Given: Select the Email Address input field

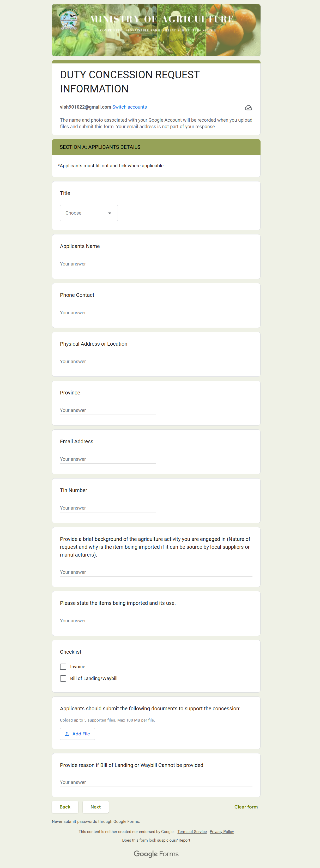Looking at the screenshot, I should pyautogui.click(x=108, y=459).
